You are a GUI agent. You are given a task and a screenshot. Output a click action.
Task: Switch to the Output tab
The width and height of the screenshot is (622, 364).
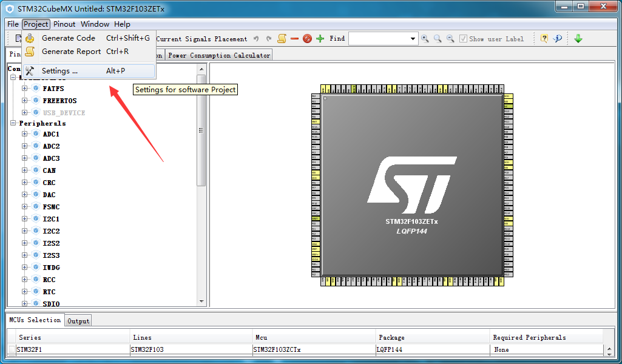(x=78, y=321)
